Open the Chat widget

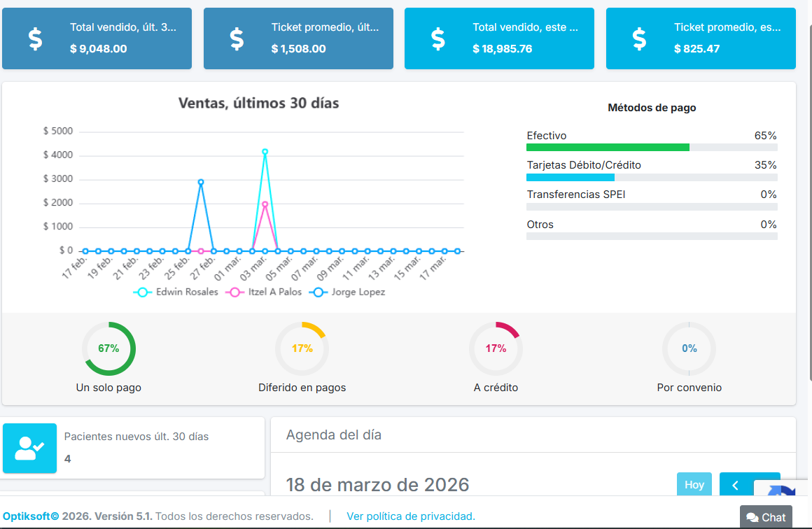766,517
